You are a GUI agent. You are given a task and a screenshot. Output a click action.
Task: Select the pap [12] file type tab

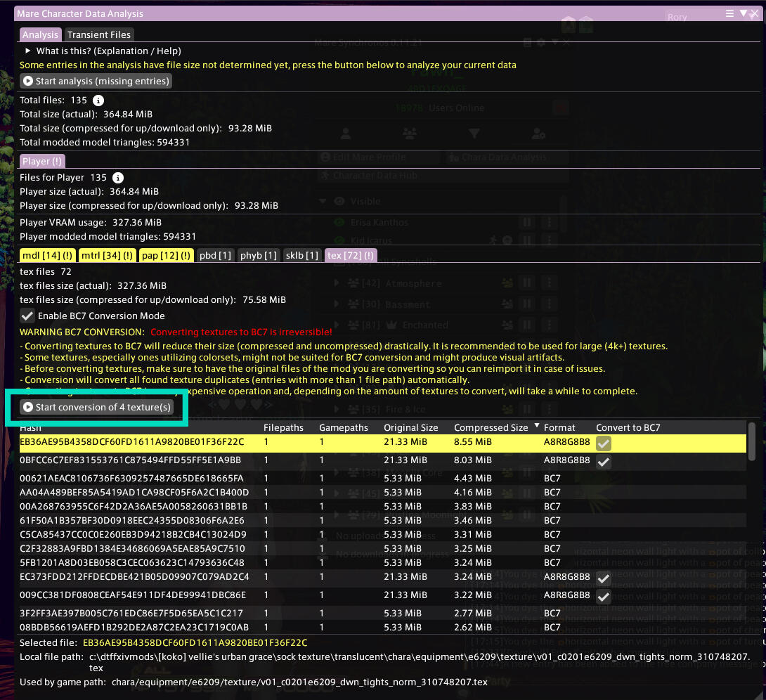(166, 255)
